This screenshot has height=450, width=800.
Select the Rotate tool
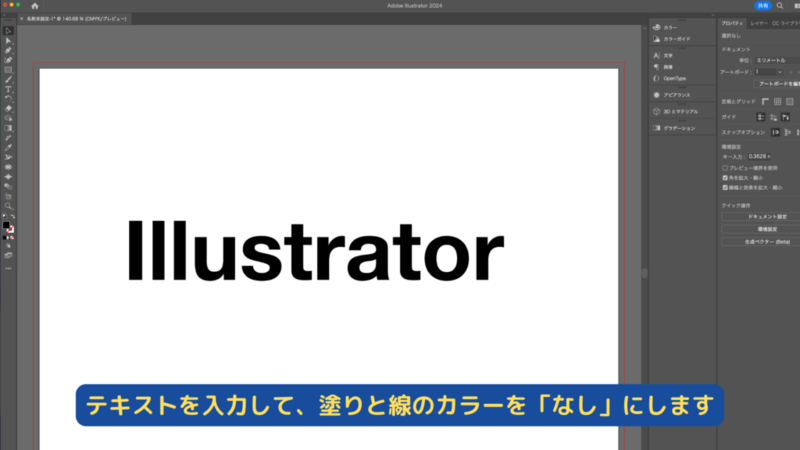(x=8, y=99)
